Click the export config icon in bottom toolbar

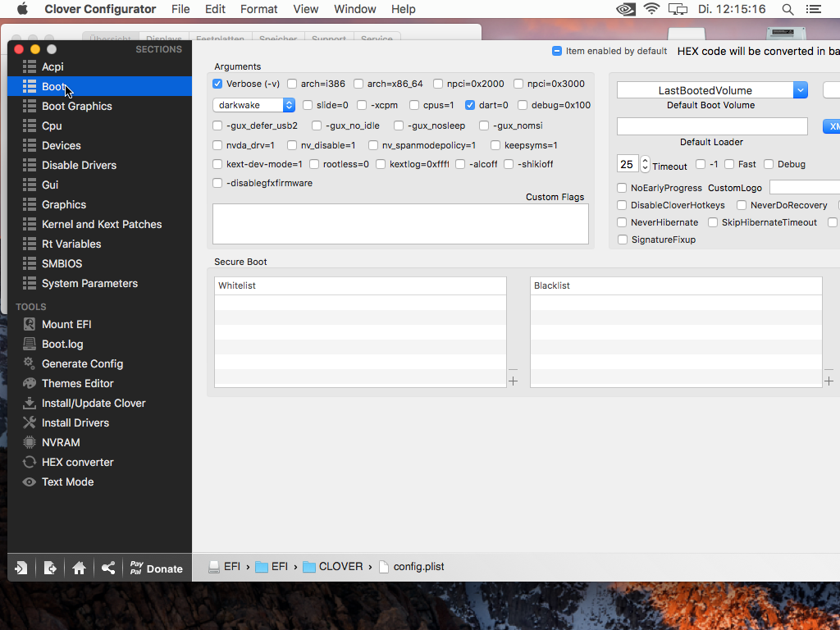[x=50, y=568]
